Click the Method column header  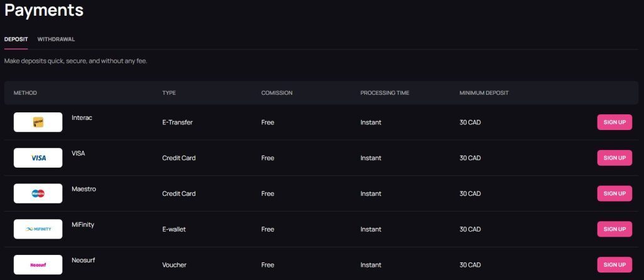pyautogui.click(x=25, y=93)
